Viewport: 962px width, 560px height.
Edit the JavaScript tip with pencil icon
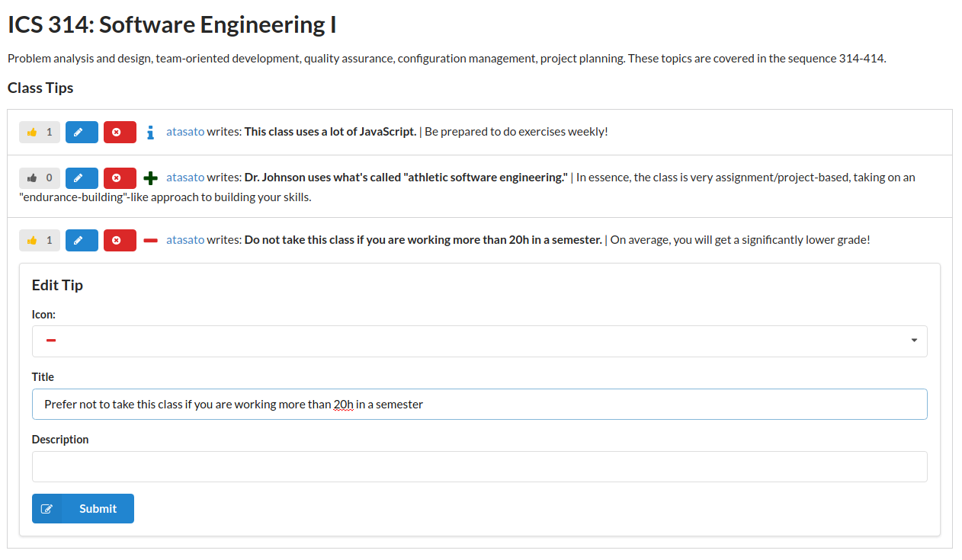tap(82, 132)
